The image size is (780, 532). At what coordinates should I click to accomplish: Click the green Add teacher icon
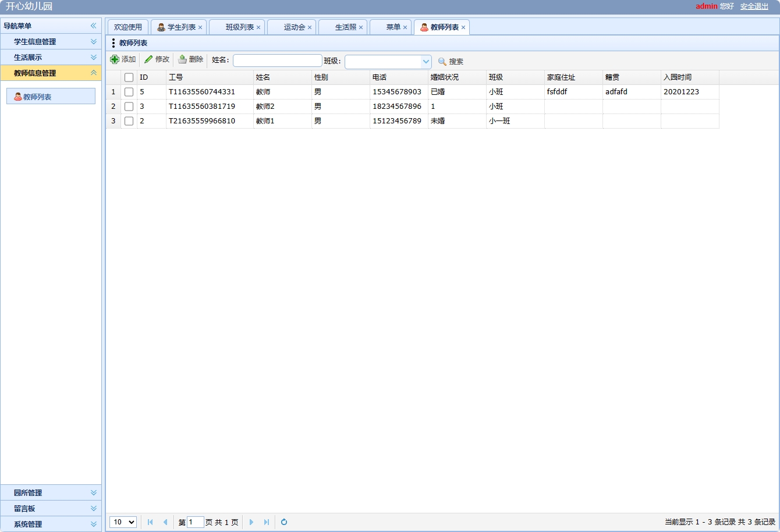point(115,60)
